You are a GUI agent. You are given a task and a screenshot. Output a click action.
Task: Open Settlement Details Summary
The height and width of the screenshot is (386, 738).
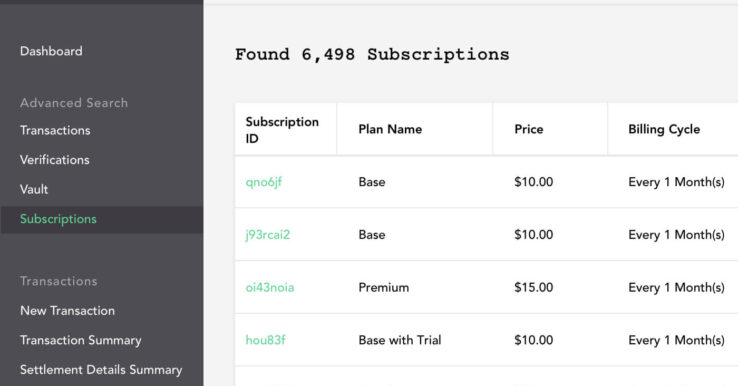click(x=101, y=370)
